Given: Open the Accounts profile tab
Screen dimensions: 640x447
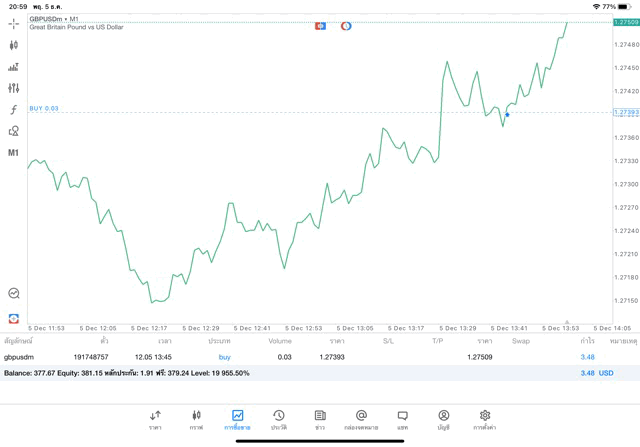Looking at the screenshot, I should tap(443, 419).
